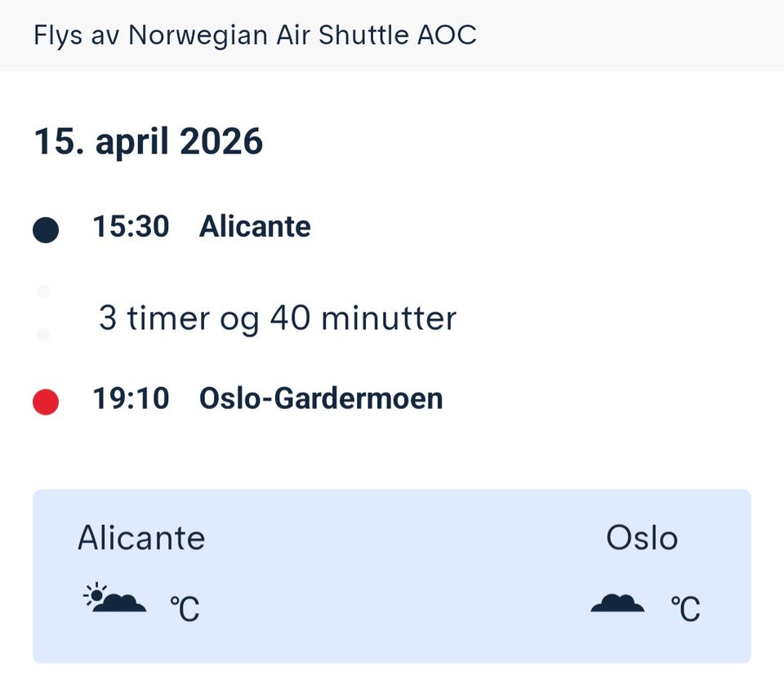This screenshot has height=689, width=784.
Task: Tap the cloudy Oslo weather icon
Action: click(x=617, y=603)
